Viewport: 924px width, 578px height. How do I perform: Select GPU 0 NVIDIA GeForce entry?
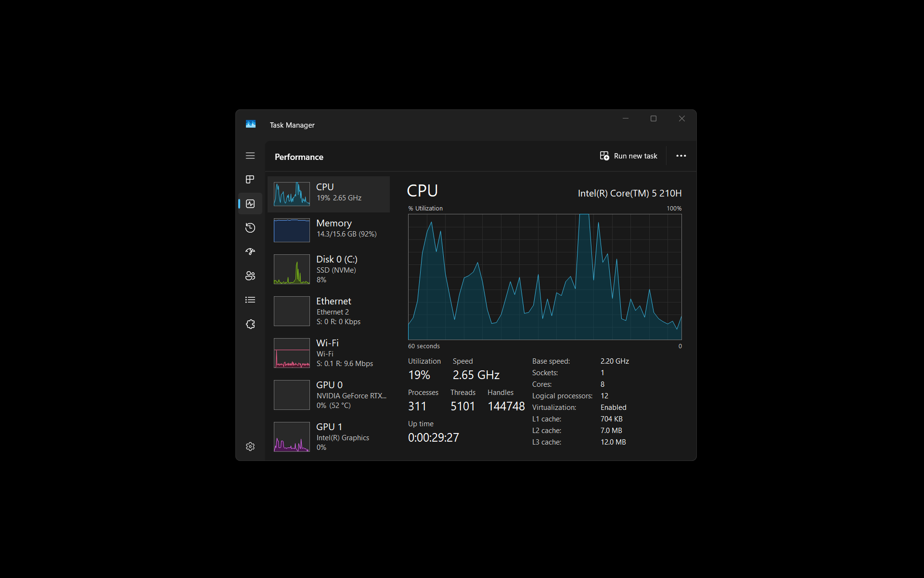point(329,395)
